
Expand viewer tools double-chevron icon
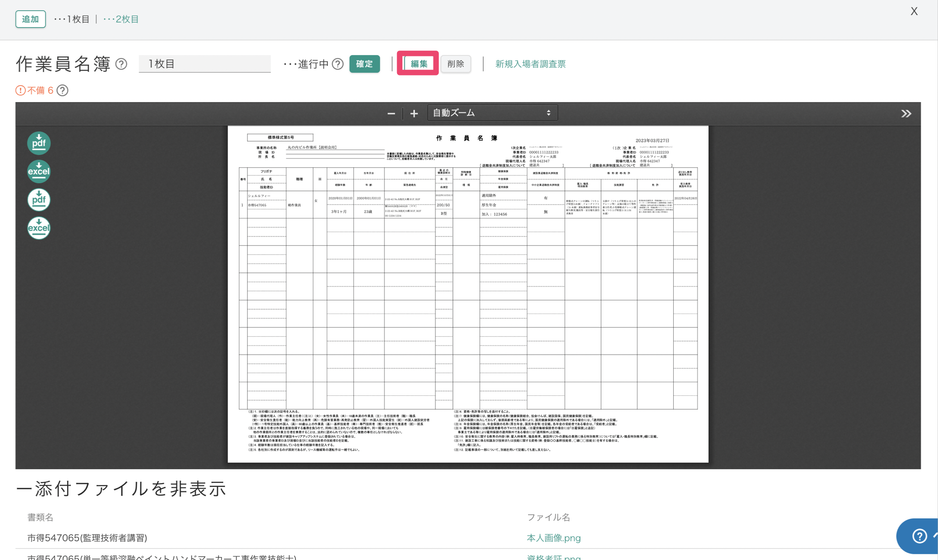pyautogui.click(x=906, y=114)
